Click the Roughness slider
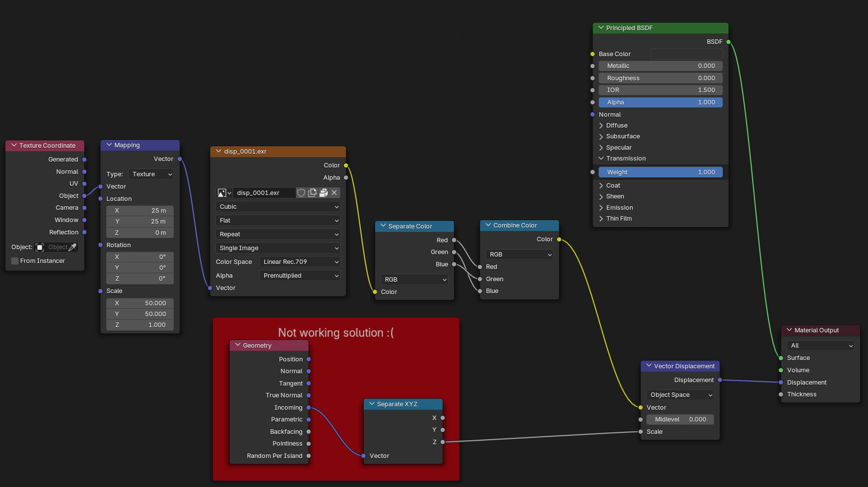Screen dimensions: 868x487 (x=660, y=78)
